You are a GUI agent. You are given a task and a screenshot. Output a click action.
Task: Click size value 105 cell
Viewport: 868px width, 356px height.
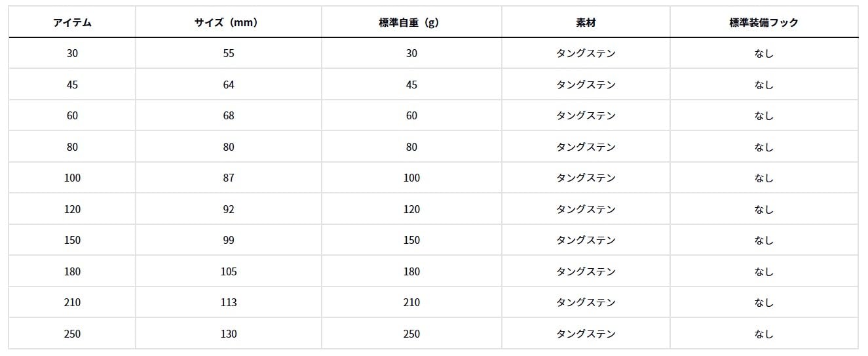click(x=229, y=271)
